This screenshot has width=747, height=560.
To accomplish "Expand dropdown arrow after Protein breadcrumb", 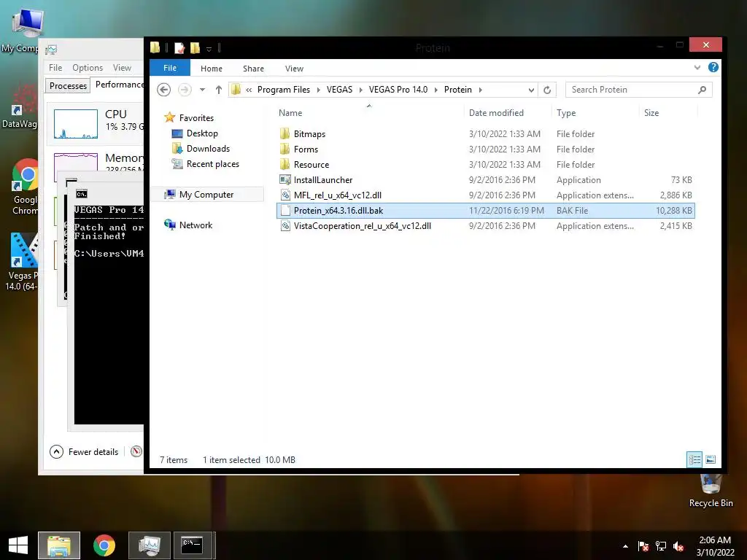I will [480, 90].
